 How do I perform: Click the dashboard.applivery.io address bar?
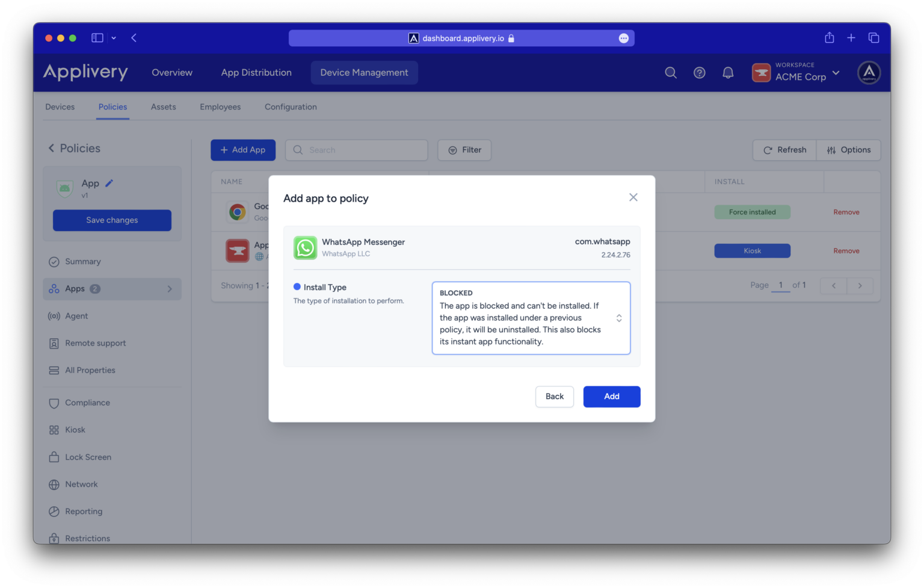[x=461, y=38]
